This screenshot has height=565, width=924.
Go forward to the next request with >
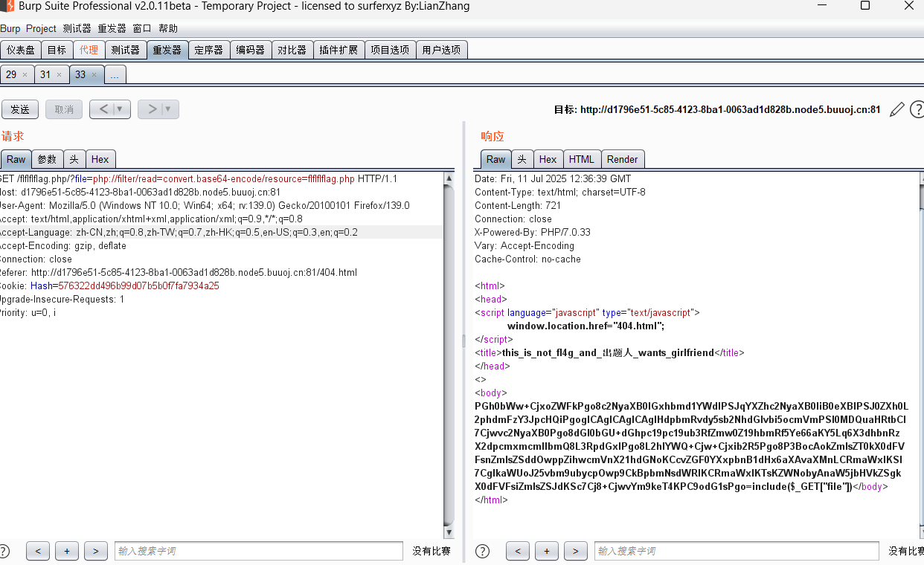(x=151, y=109)
